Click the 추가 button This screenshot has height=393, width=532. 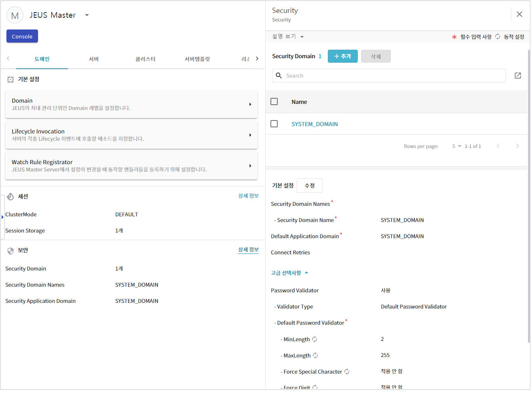click(343, 56)
